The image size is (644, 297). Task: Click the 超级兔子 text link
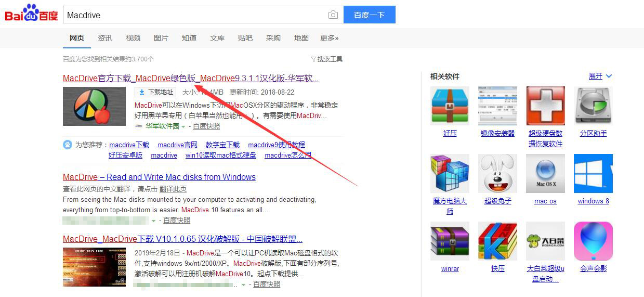(498, 201)
